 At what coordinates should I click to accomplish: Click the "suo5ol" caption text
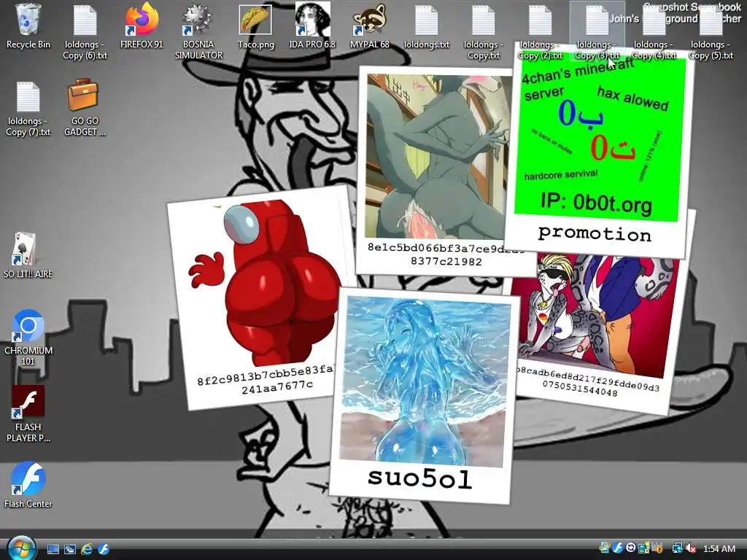[x=419, y=478]
